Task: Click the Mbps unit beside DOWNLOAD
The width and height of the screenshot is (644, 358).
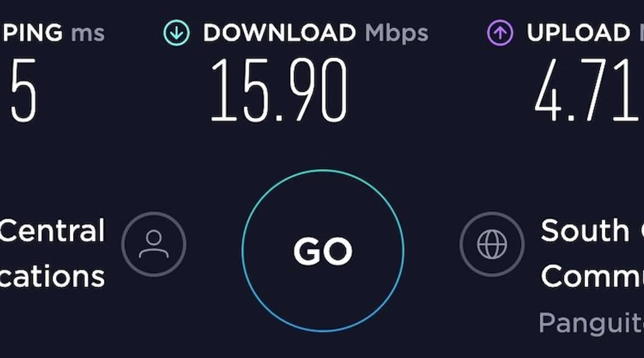Action: point(396,34)
